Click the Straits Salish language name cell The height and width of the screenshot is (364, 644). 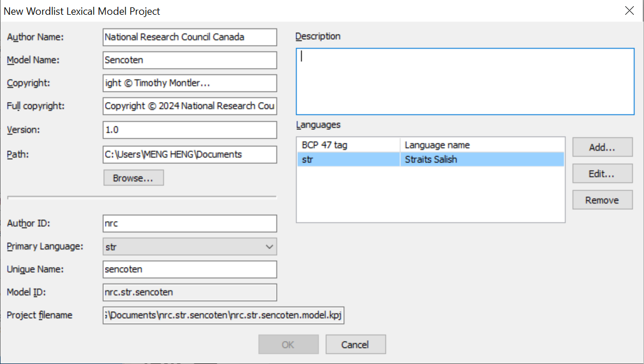(x=482, y=159)
